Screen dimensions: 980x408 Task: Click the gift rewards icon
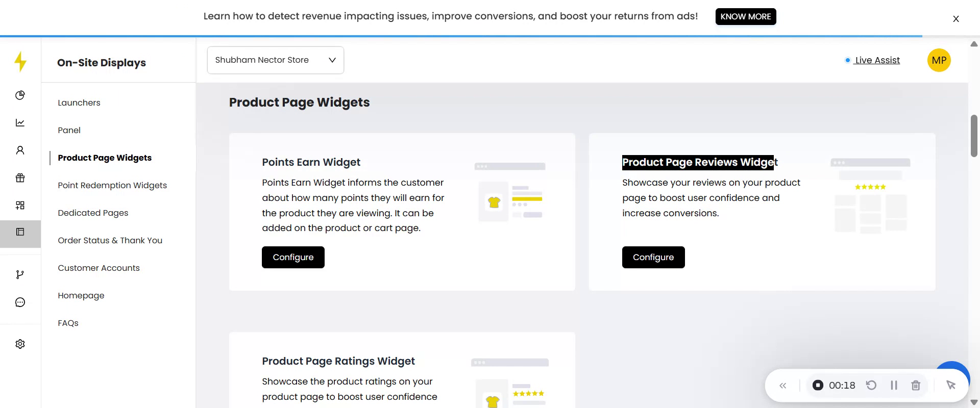(20, 178)
